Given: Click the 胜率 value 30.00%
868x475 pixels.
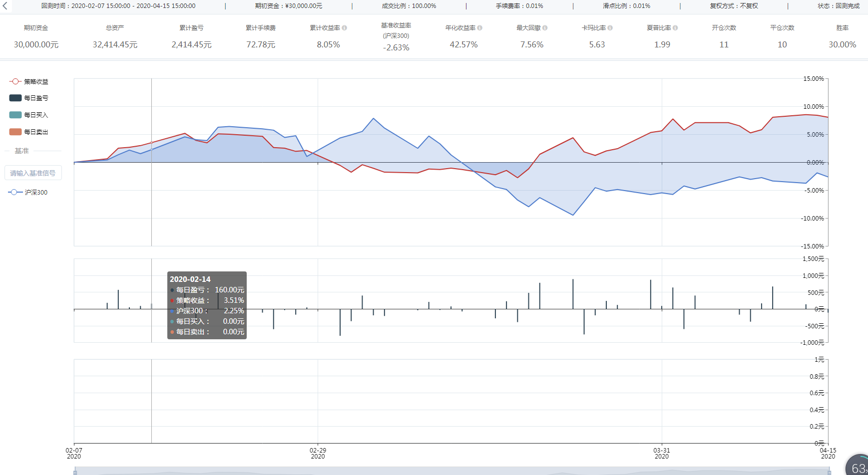Looking at the screenshot, I should point(843,45).
